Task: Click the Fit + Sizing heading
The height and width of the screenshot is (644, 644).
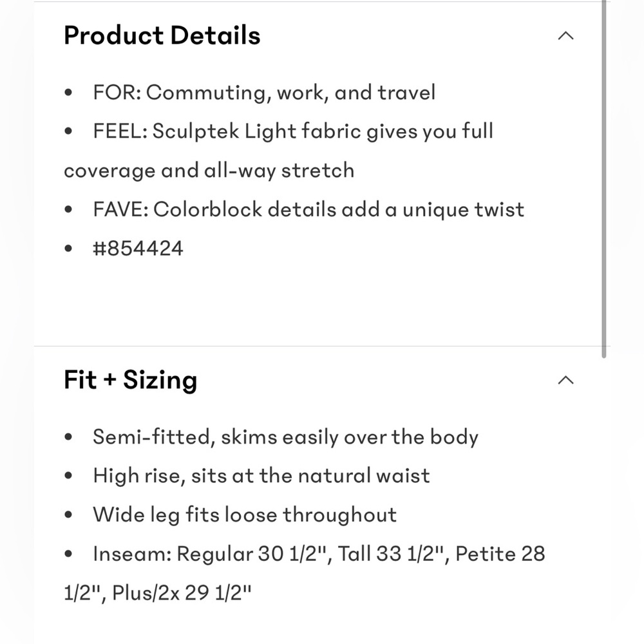Action: [131, 380]
